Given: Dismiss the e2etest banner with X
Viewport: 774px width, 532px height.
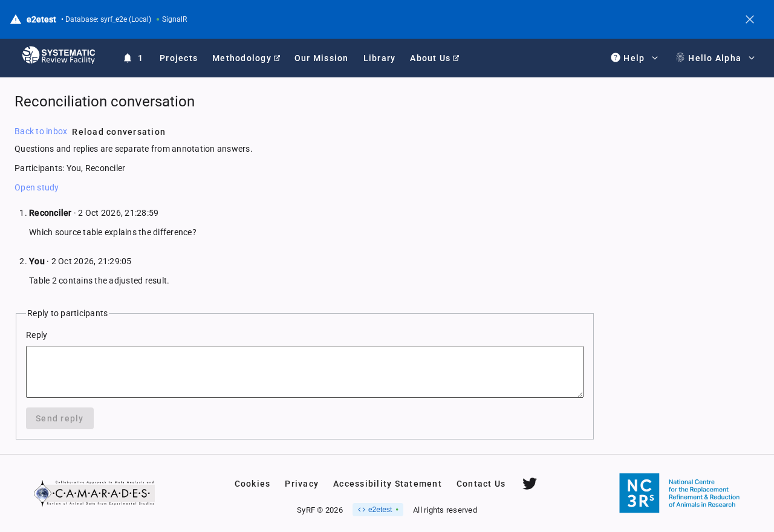Looking at the screenshot, I should (750, 19).
